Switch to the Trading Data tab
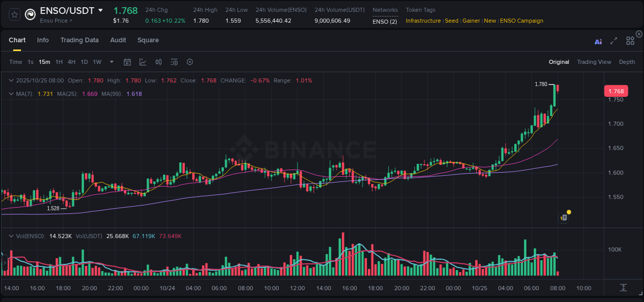This screenshot has height=302, width=644. 79,40
